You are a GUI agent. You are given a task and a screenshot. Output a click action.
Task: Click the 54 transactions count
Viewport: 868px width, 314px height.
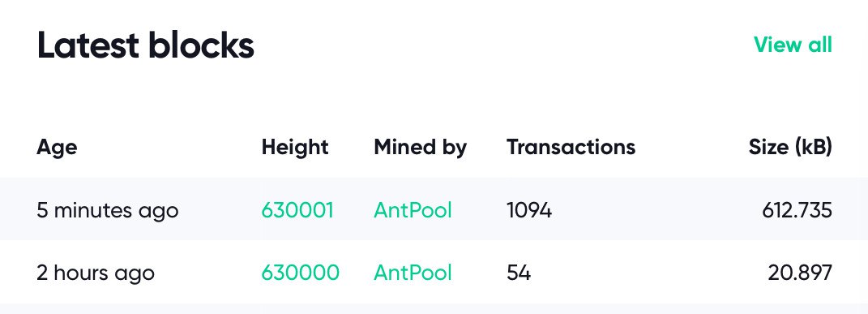(x=519, y=273)
